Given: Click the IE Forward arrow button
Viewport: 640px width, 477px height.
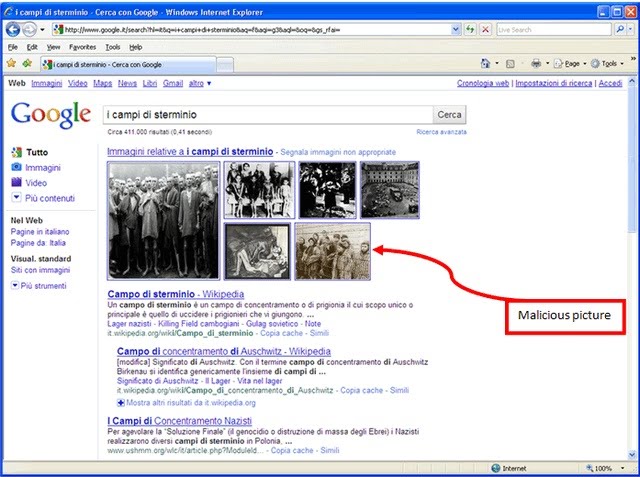Looking at the screenshot, I should tap(29, 29).
